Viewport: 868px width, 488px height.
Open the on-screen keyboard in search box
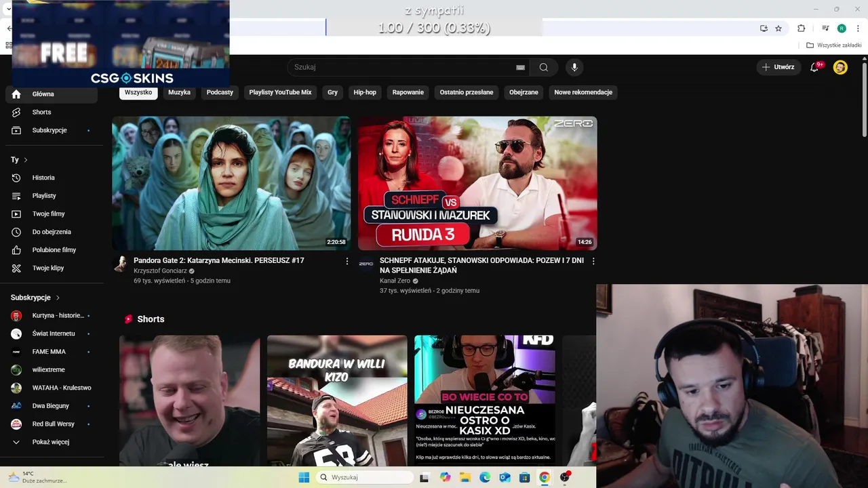click(x=520, y=67)
